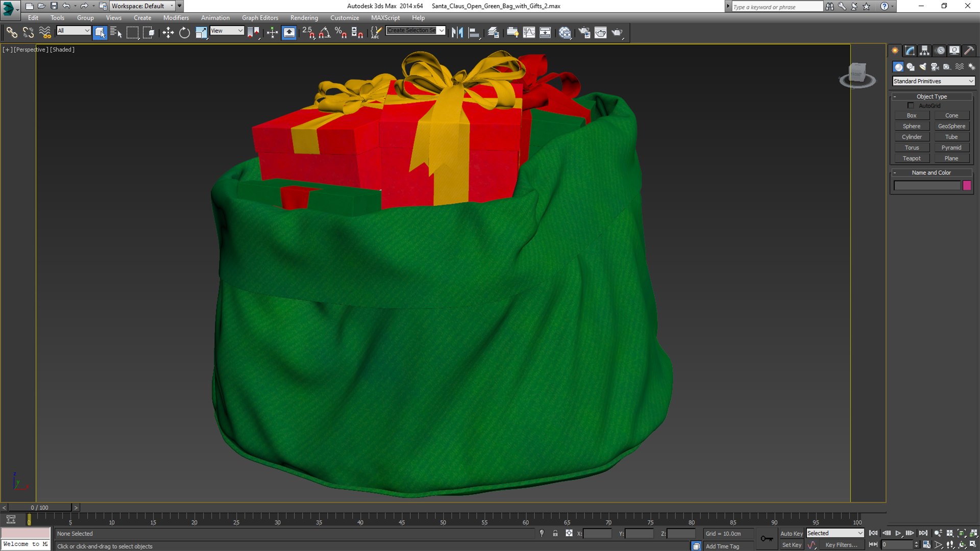Toggle the 2.5D Snaps button

pos(308,33)
